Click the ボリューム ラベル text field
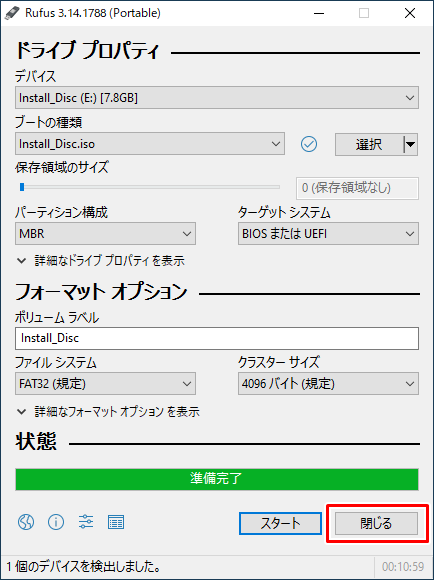Screen dimensions: 434x580 [x=217, y=338]
